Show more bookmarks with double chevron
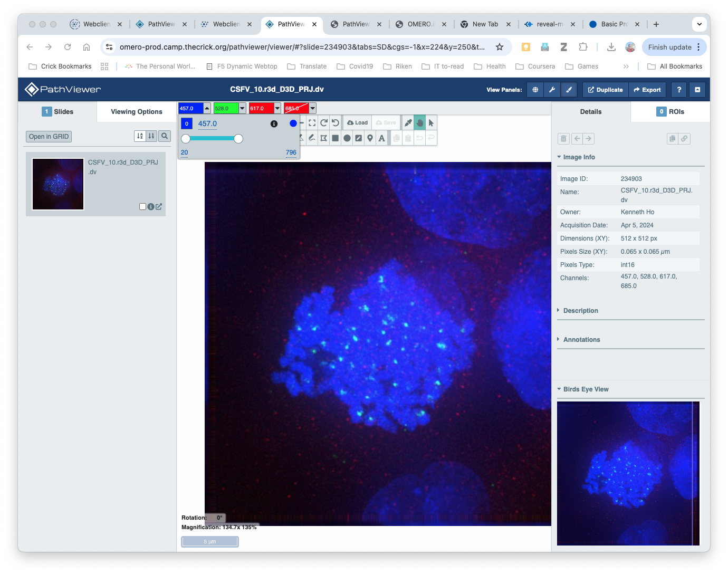728x574 pixels. (x=626, y=66)
